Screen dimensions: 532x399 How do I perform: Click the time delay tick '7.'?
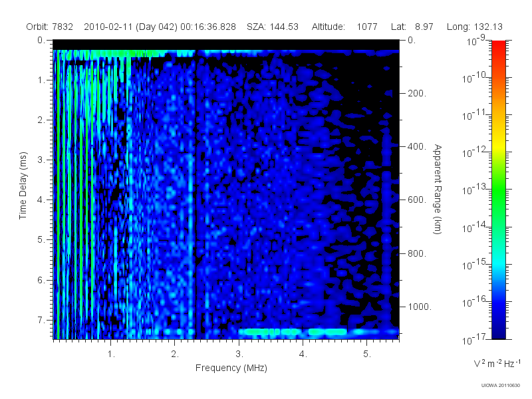(41, 321)
